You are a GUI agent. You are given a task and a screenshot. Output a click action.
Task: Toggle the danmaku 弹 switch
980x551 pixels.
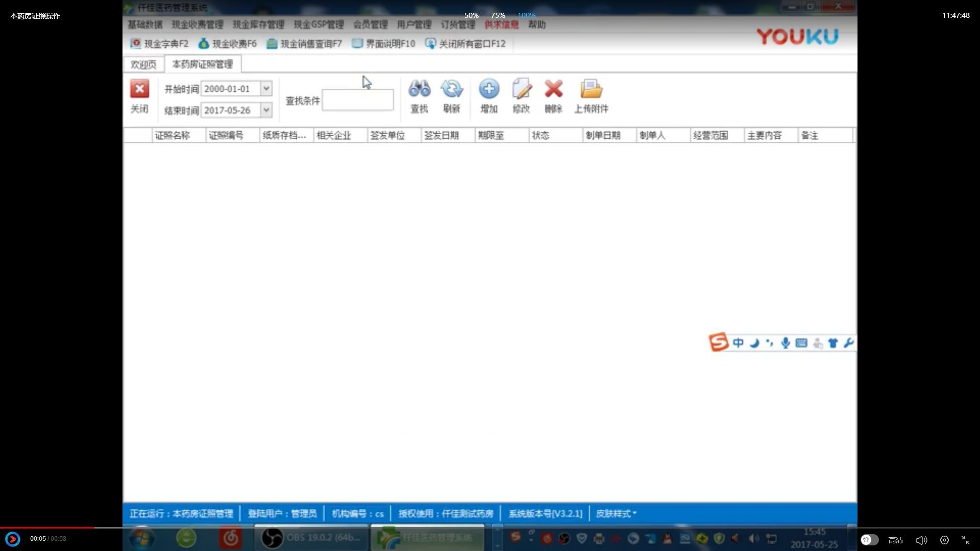tap(870, 540)
